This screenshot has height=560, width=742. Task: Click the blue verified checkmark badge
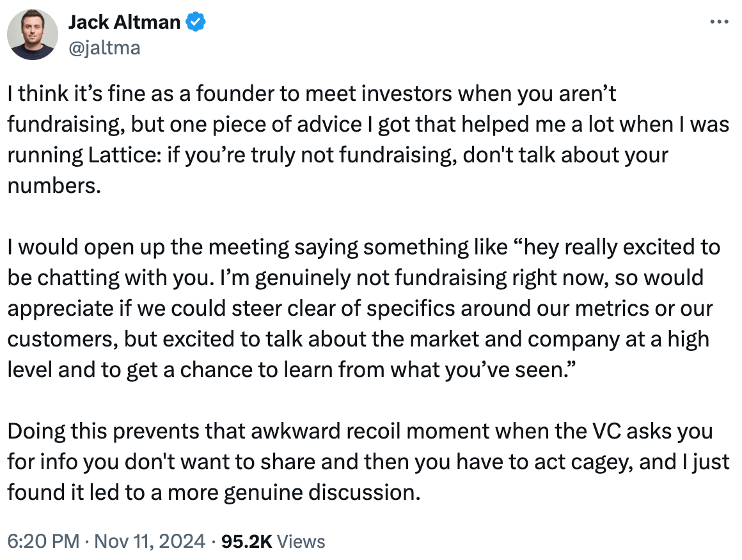[196, 22]
